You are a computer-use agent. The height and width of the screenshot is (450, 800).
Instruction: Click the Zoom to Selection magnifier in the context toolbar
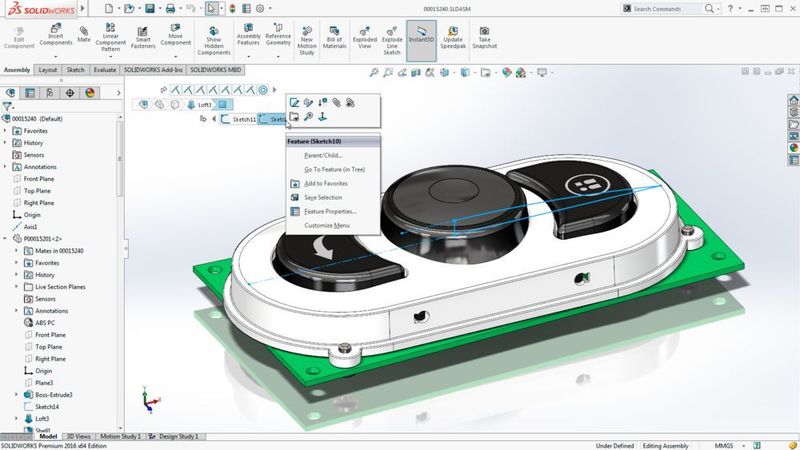(308, 117)
